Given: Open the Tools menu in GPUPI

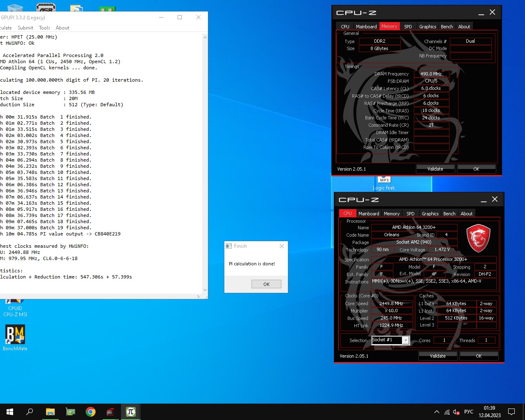Looking at the screenshot, I should pyautogui.click(x=44, y=28).
